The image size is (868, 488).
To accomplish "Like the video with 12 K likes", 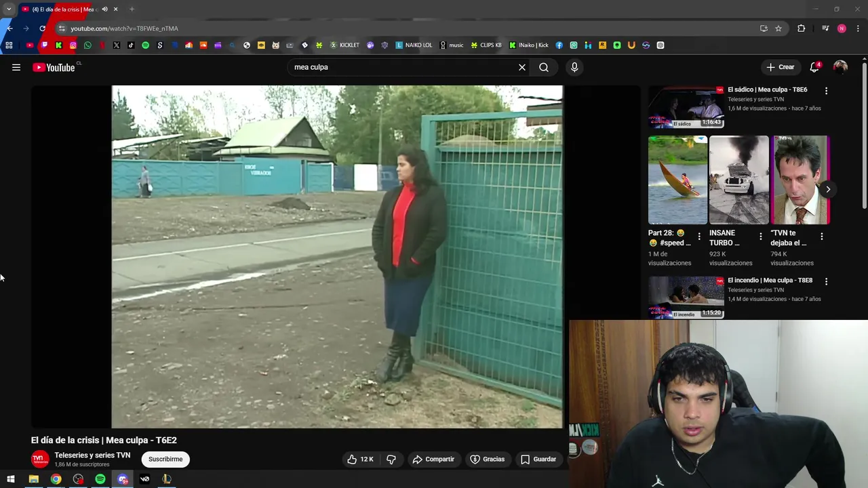I will 360,459.
